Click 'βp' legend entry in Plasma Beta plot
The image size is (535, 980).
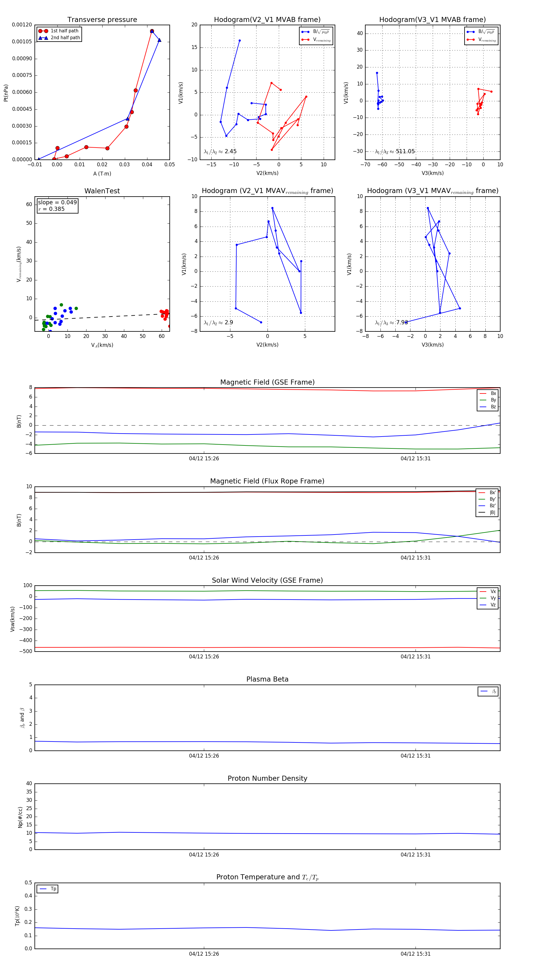(489, 691)
